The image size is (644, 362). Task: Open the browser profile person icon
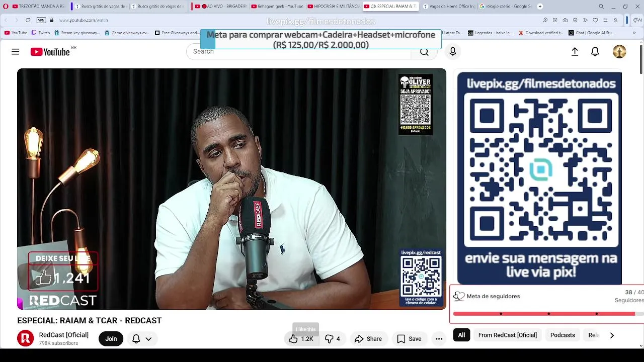(x=615, y=20)
